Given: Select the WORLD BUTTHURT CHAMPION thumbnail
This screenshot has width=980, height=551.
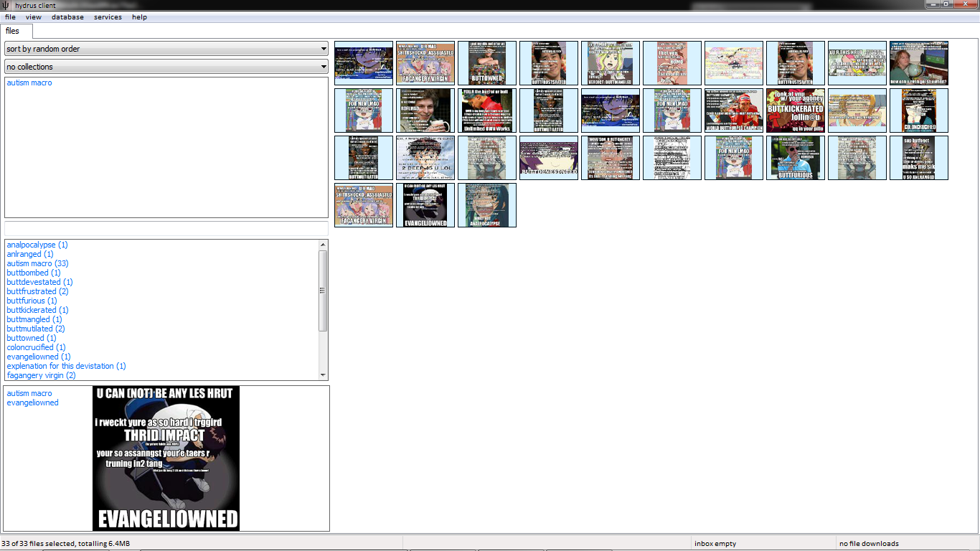Looking at the screenshot, I should (734, 110).
